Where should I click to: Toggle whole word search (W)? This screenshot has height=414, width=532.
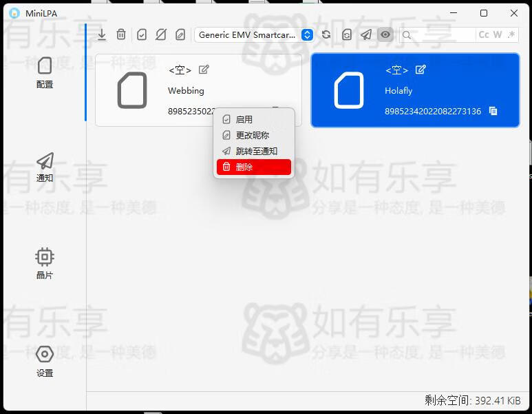pos(498,34)
